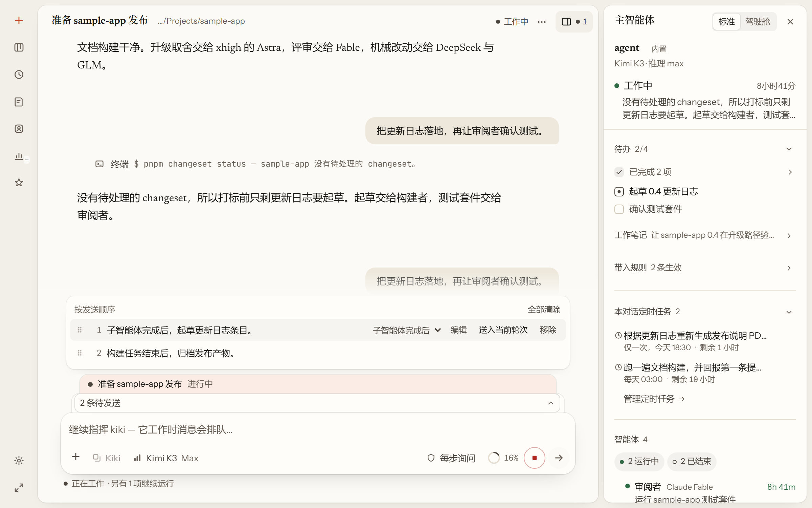Click 编辑 on queued message 1
812x508 pixels.
point(458,330)
